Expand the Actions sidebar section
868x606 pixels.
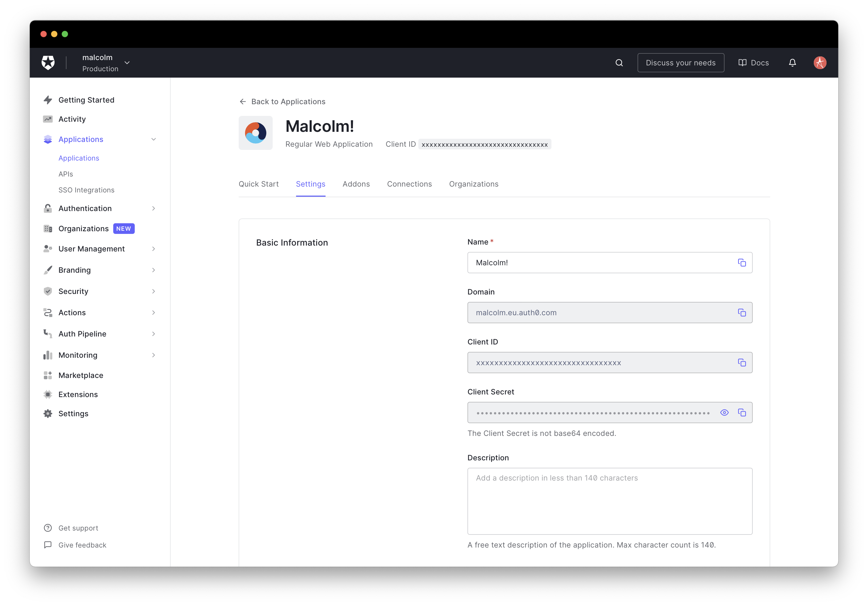point(154,313)
